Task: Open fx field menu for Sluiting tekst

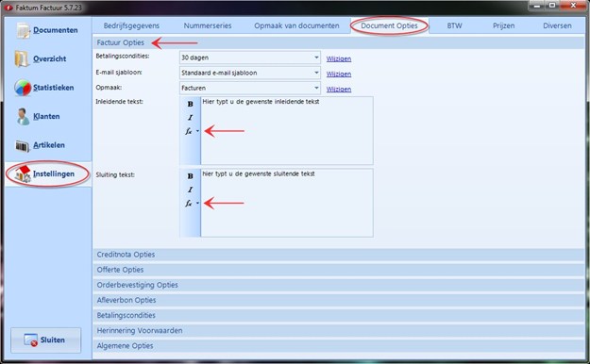Action: point(192,204)
